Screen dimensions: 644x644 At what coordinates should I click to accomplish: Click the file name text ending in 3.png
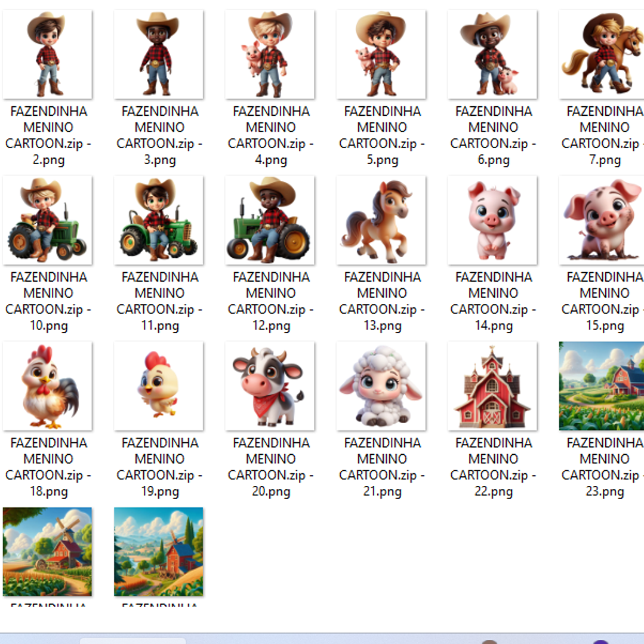pyautogui.click(x=159, y=135)
